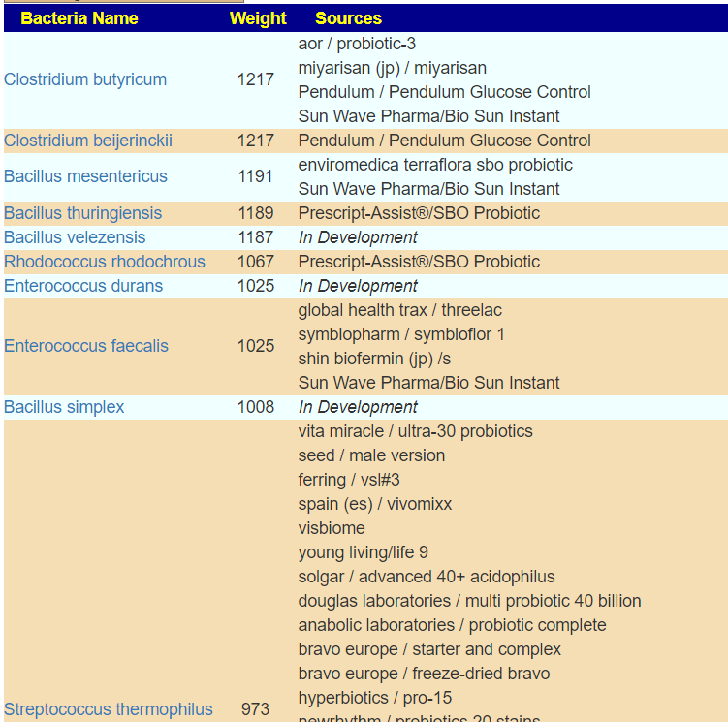The height and width of the screenshot is (722, 728).
Task: Click enviromedica terraflora sbo probiotic source
Action: 435,165
